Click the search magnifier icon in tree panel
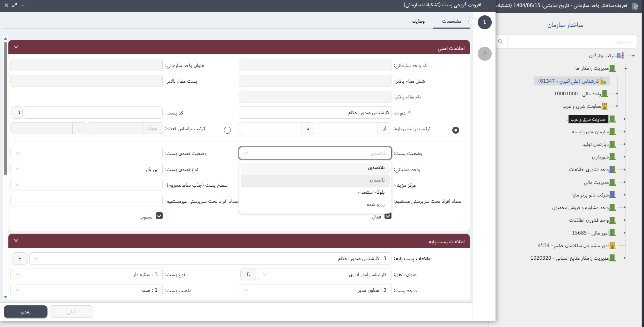644x327 pixels. point(500,42)
